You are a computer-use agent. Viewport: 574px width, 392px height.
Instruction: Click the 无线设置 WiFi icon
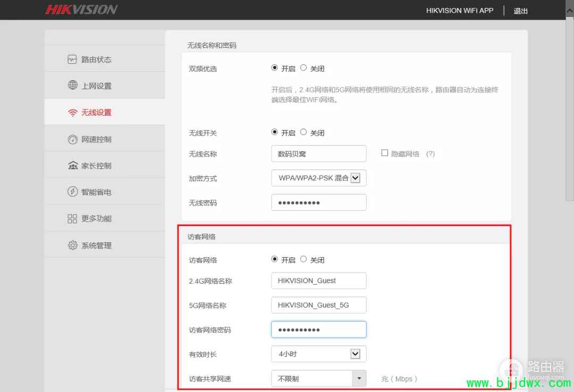coord(73,113)
